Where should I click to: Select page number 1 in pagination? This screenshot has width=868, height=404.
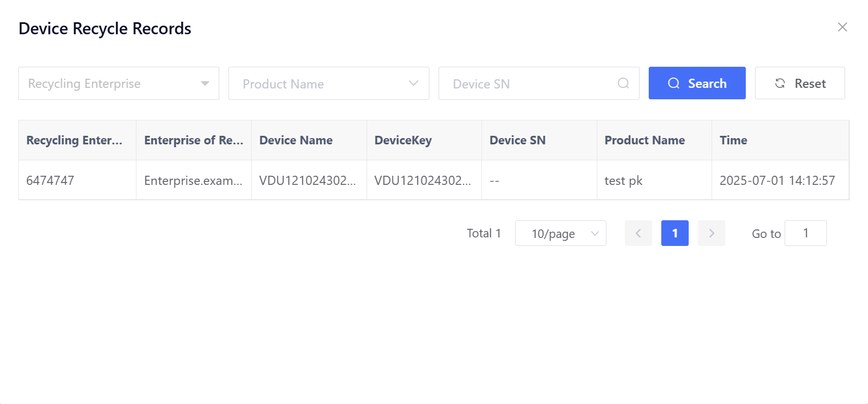[x=675, y=233]
